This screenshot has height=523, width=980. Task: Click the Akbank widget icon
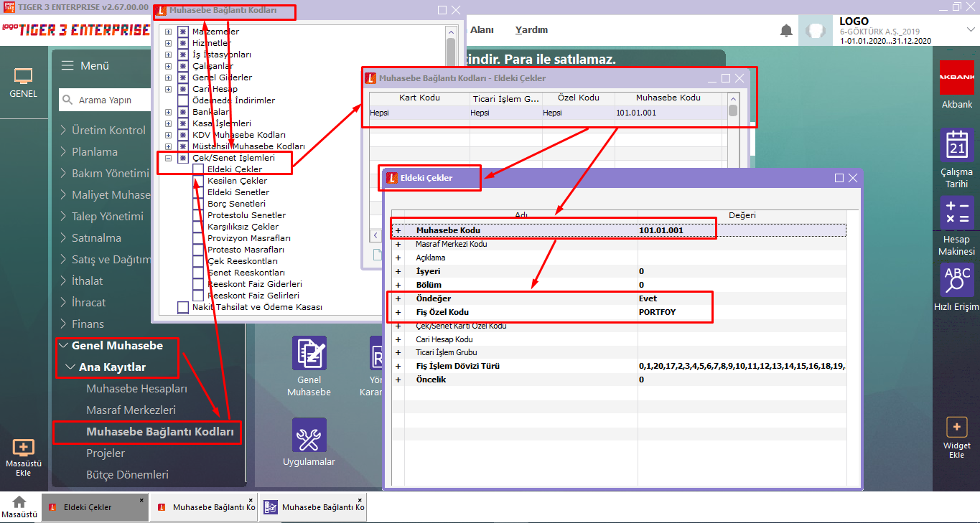[x=957, y=77]
